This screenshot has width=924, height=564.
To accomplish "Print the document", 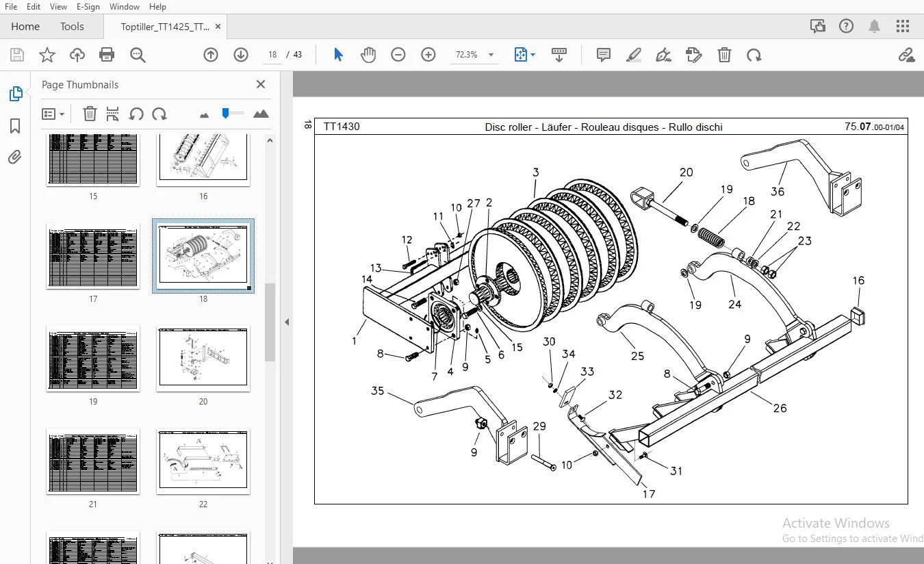I will click(x=107, y=55).
